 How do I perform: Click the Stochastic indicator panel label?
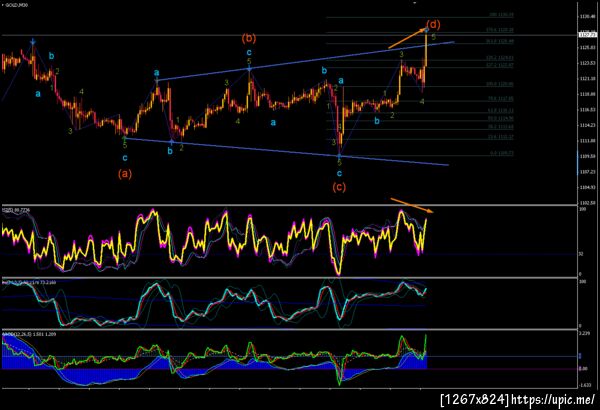tap(29, 283)
